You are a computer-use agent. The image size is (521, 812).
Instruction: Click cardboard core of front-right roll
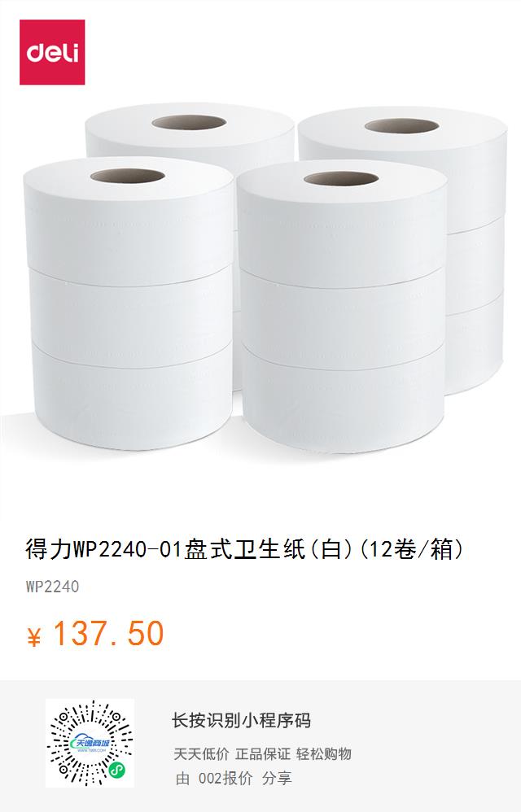coord(341,179)
